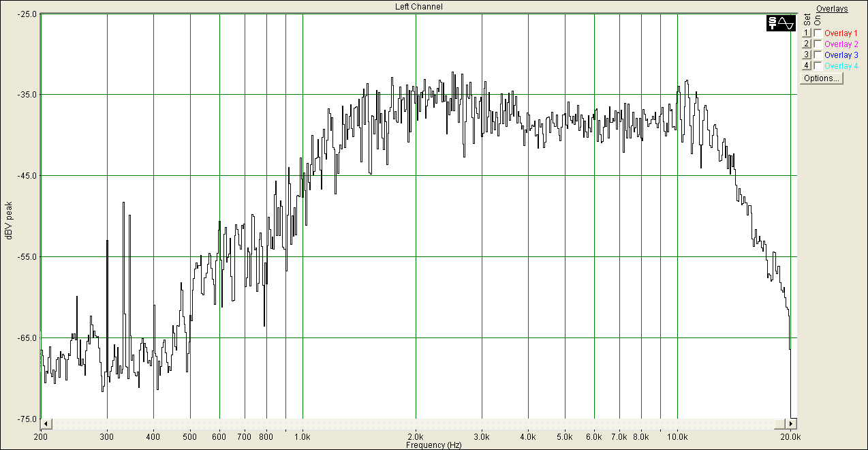868x450 pixels.
Task: Click the 1.0k frequency axis label
Action: tap(303, 436)
